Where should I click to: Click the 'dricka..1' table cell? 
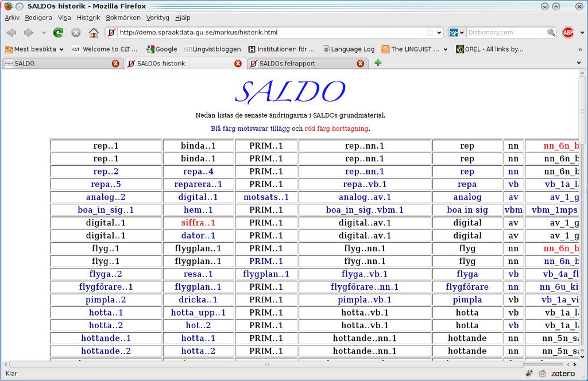[198, 300]
